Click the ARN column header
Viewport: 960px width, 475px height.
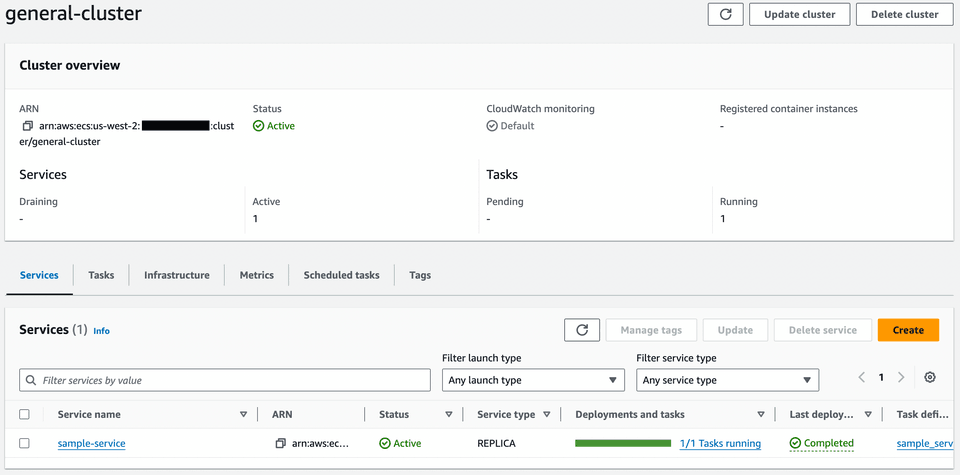click(x=282, y=414)
